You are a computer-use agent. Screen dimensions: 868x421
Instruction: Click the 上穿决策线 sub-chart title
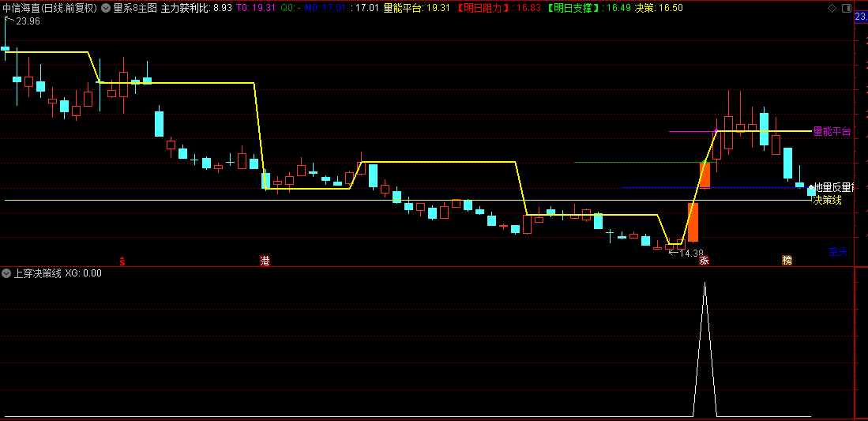38,273
